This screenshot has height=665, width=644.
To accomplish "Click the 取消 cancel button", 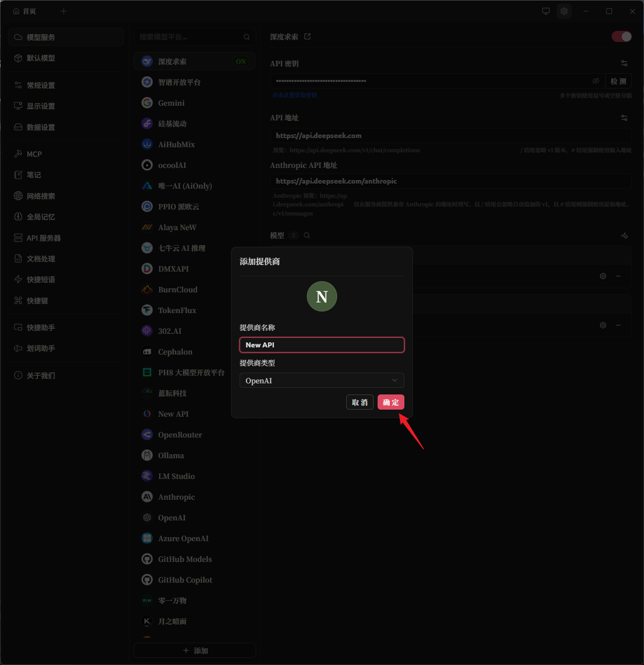I will click(359, 402).
